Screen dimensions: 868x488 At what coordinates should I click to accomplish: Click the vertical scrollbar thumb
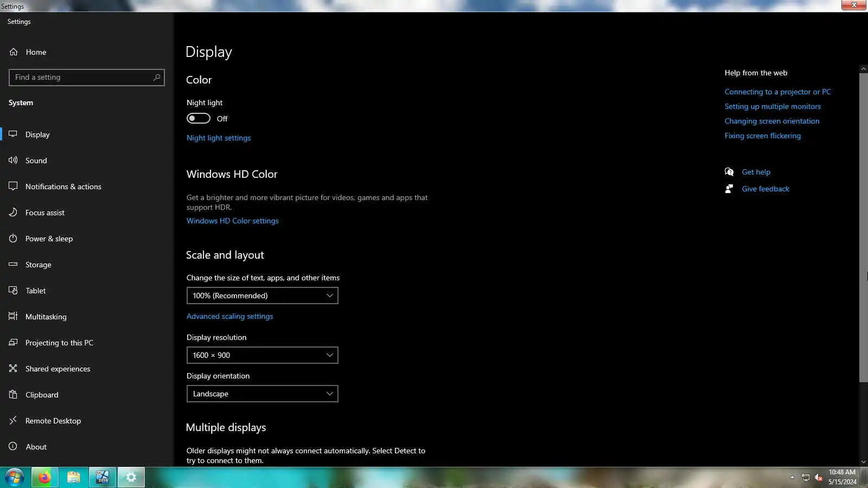tap(864, 228)
